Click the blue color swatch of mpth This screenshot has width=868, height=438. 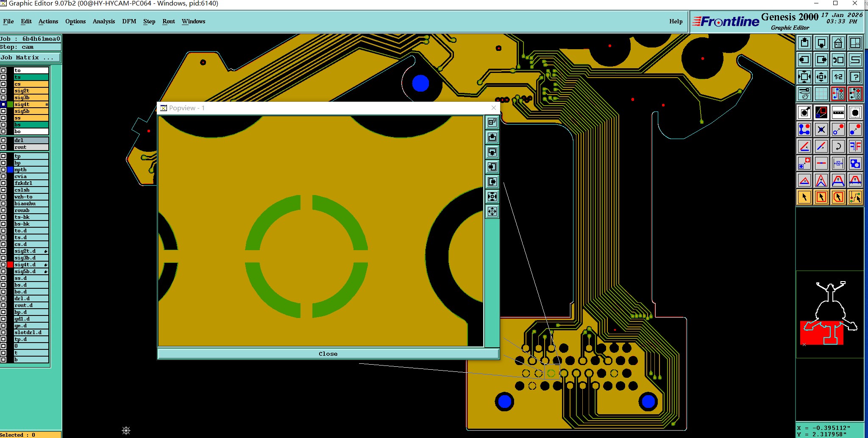tap(10, 170)
